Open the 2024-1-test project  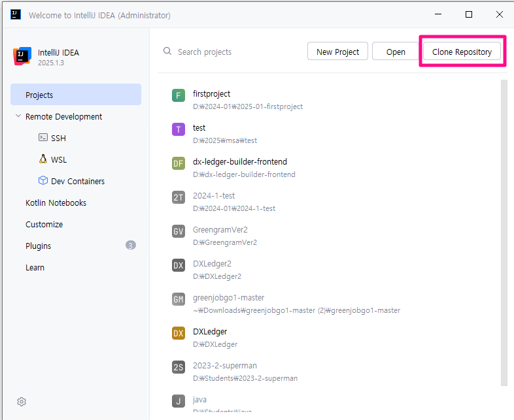[x=214, y=196]
